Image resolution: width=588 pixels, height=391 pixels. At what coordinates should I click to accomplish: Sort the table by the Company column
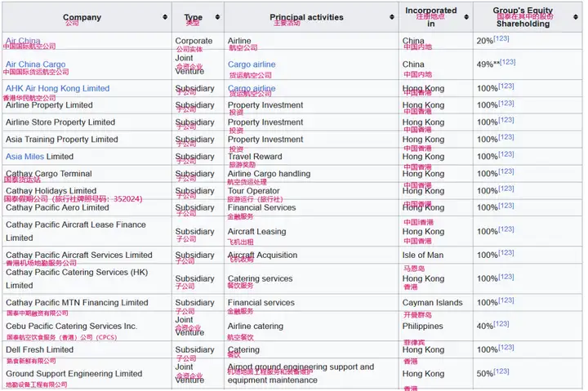[165, 17]
